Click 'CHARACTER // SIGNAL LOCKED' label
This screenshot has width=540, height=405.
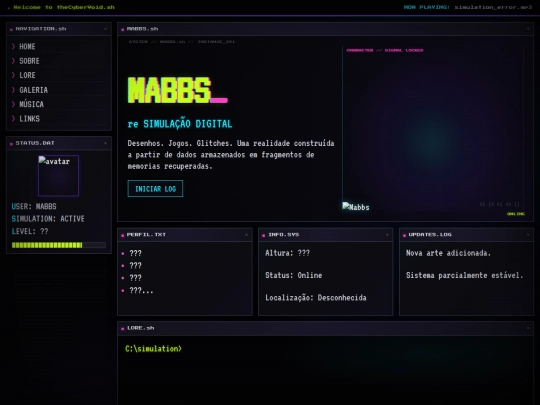[385, 50]
